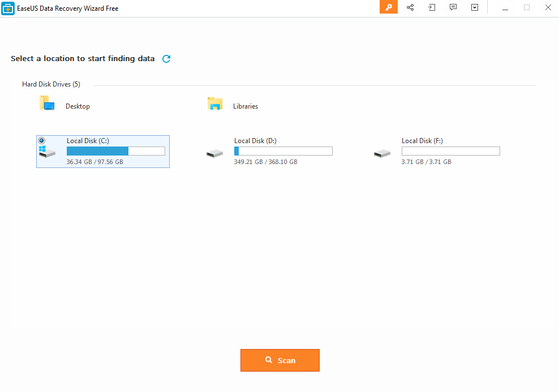
Task: Refresh the drive list with the circular arrow
Action: point(166,59)
